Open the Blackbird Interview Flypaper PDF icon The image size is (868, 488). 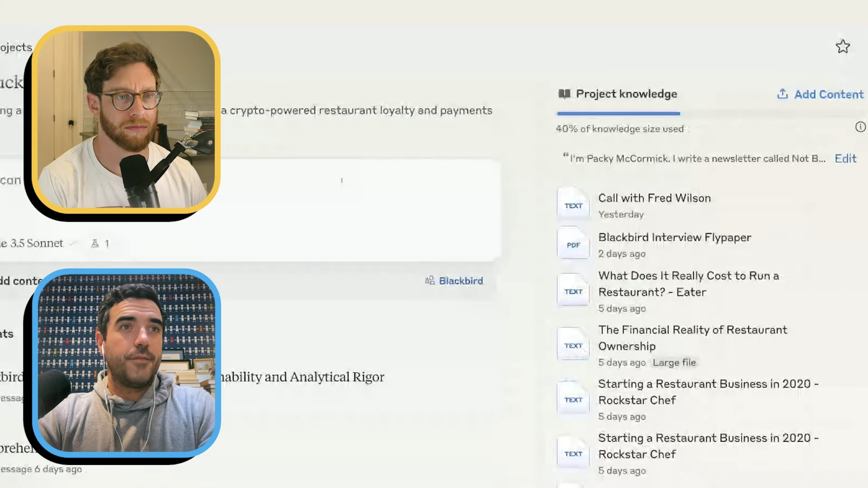coord(573,244)
